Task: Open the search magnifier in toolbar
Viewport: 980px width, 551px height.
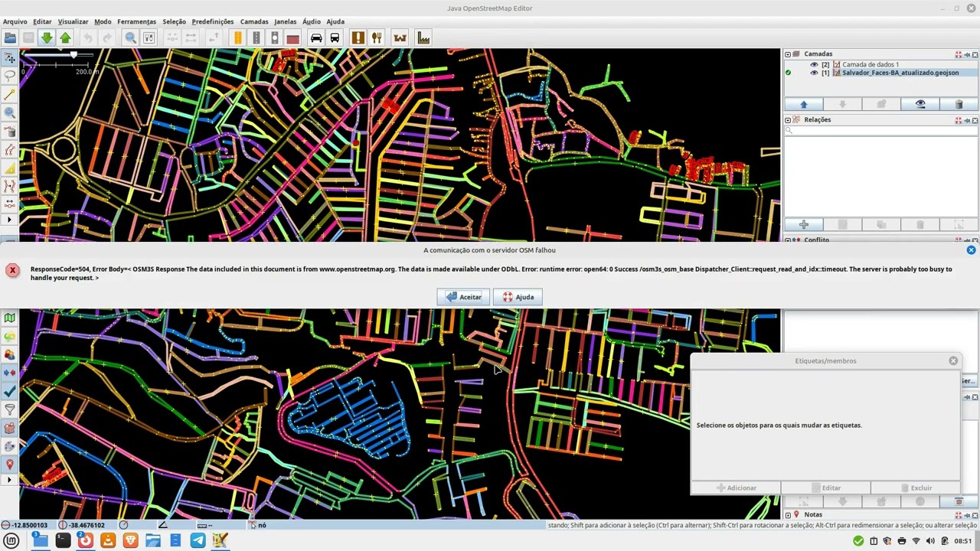Action: tap(131, 38)
